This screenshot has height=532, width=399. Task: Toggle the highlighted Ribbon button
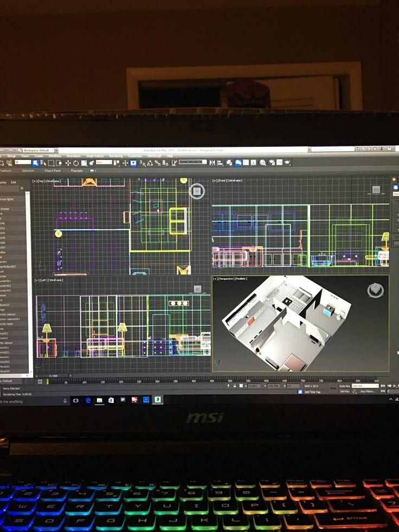(x=238, y=163)
